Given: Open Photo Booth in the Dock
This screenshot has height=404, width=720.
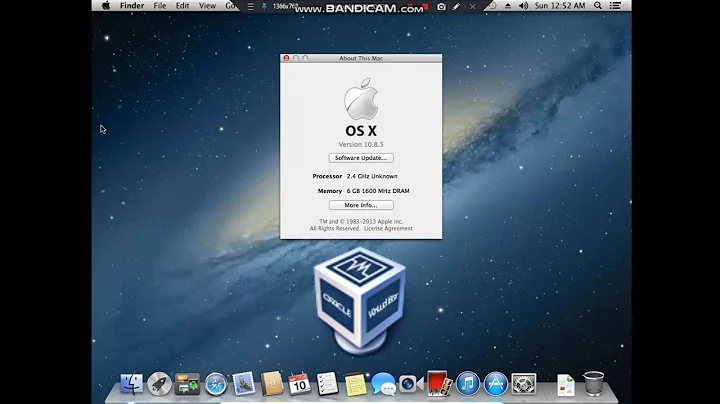Looking at the screenshot, I should click(x=439, y=383).
